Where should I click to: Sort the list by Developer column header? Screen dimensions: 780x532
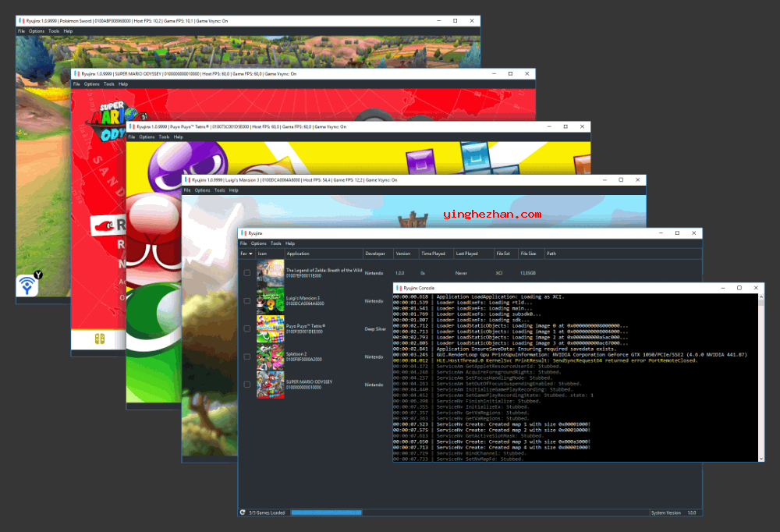[378, 254]
